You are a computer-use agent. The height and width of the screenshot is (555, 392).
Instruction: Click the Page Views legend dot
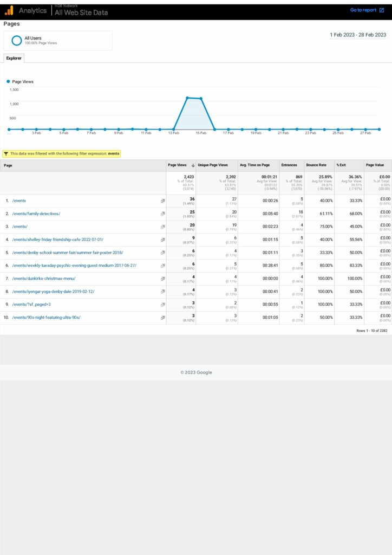(x=8, y=82)
